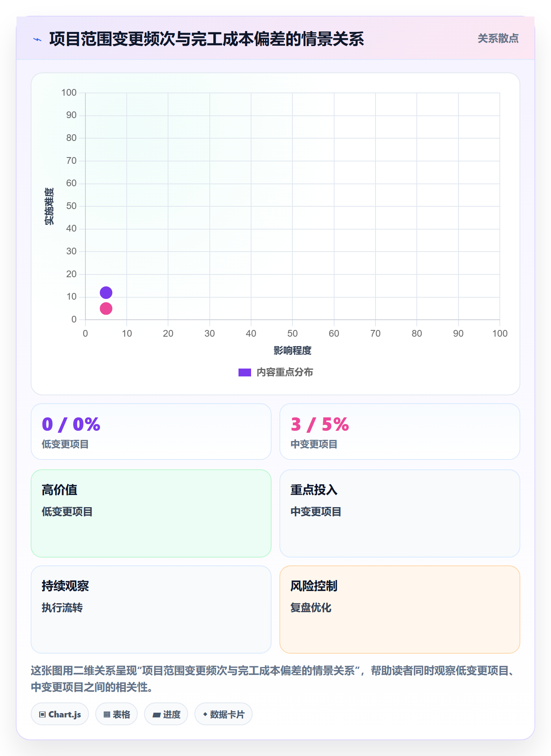Open the 0 / 0% 低变更项目 stat card
551x756 pixels.
tap(151, 432)
